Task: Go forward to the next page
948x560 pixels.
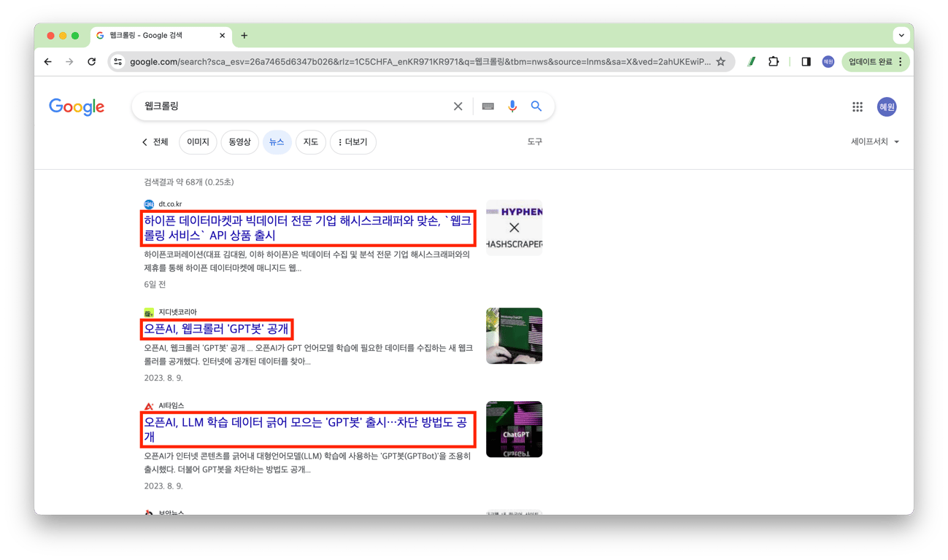Action: (69, 62)
